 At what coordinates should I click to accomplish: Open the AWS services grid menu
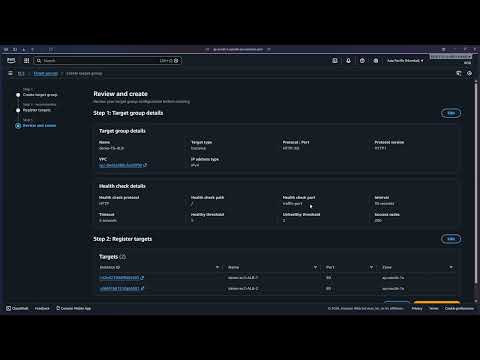click(26, 60)
